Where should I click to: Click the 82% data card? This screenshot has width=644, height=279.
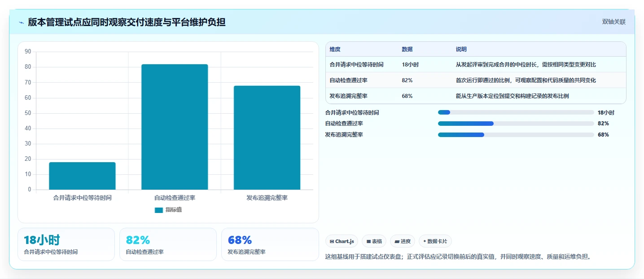point(168,244)
